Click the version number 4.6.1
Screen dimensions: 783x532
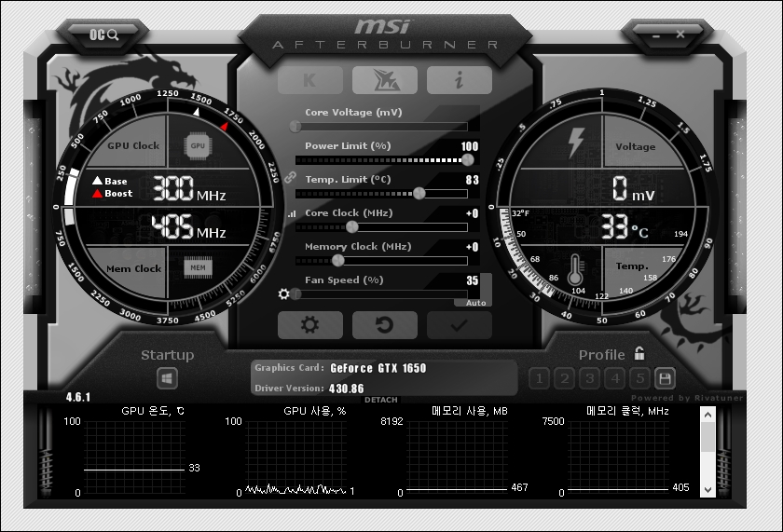coord(78,397)
